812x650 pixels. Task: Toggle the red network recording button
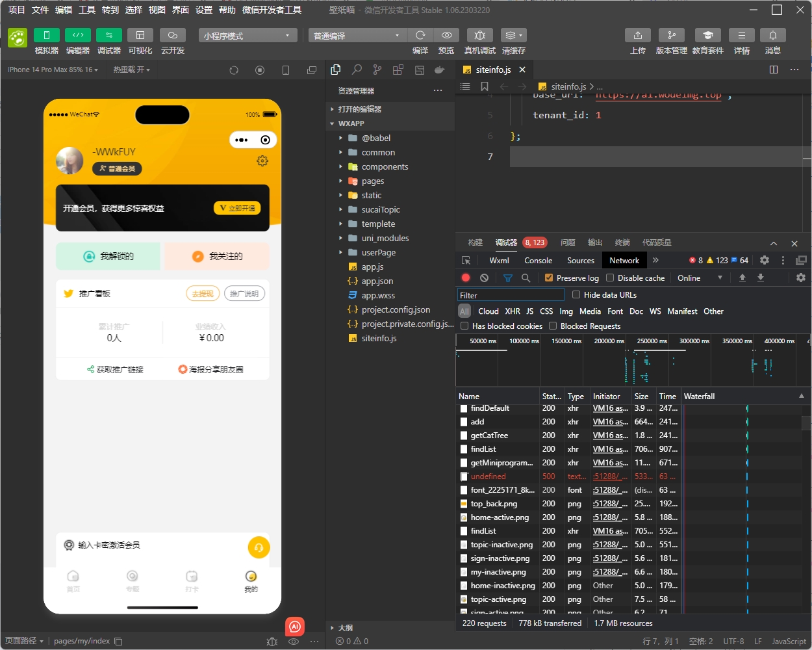point(466,278)
